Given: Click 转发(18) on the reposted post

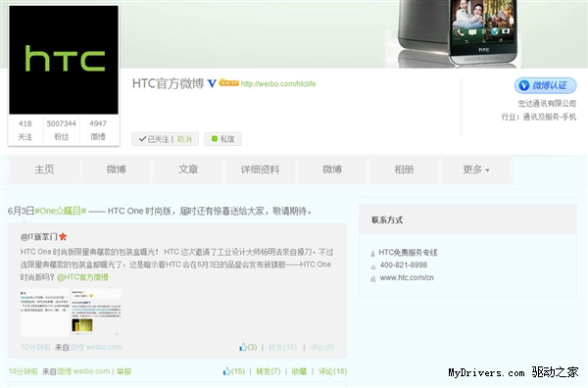Looking at the screenshot, I should point(282,347).
